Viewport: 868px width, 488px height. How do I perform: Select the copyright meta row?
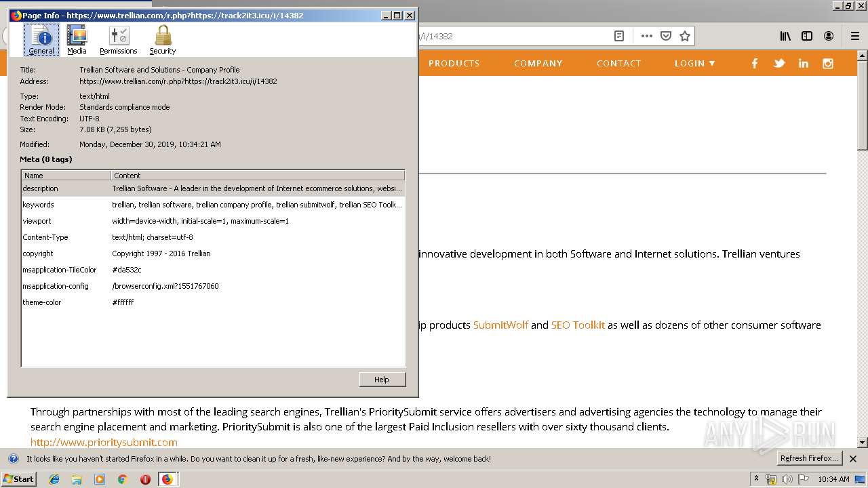coord(213,253)
